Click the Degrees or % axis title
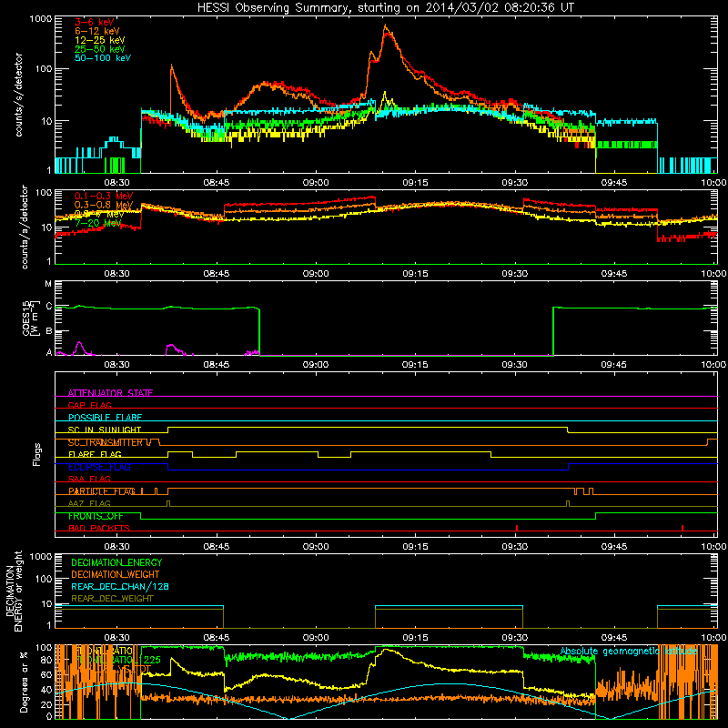This screenshot has width=728, height=728. pos(24,682)
